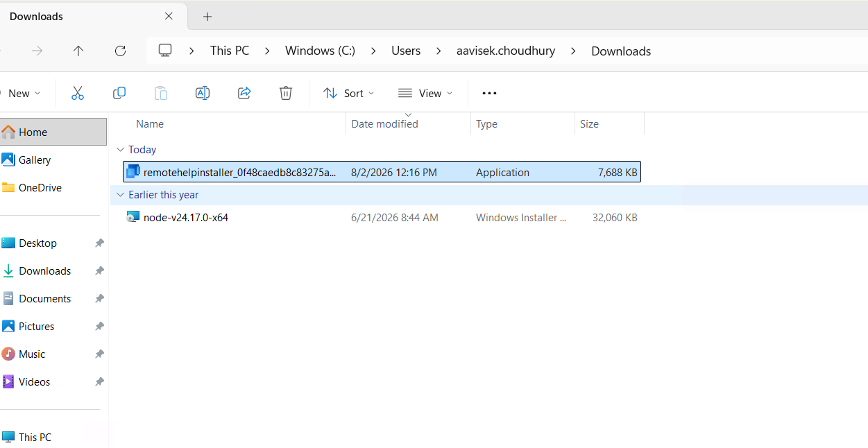Expand chevron after This PC breadcrumb

pyautogui.click(x=267, y=51)
